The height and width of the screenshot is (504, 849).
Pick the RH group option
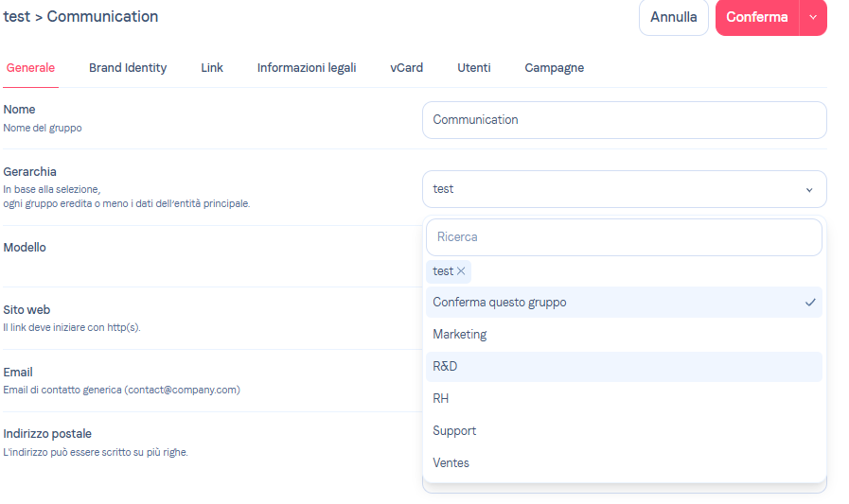(441, 399)
